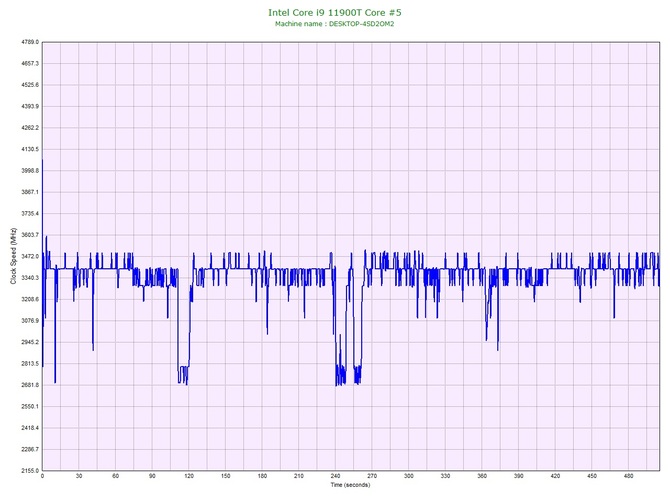The height and width of the screenshot is (502, 670).
Task: Click the y-axis value 2155.0
Action: coord(30,471)
